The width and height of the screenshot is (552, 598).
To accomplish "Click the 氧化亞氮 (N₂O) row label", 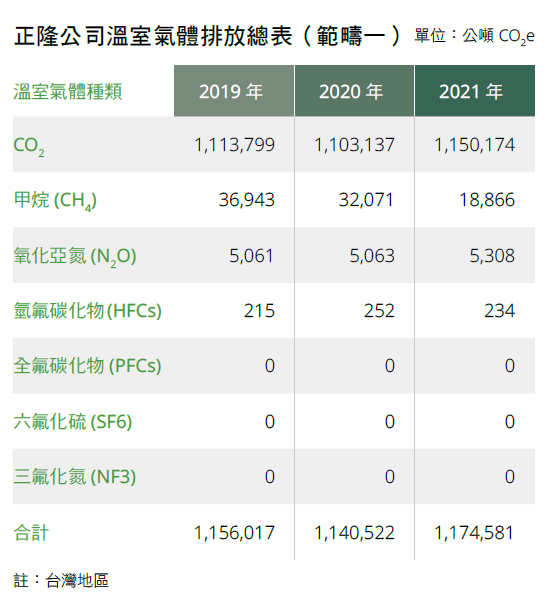I will click(x=75, y=256).
